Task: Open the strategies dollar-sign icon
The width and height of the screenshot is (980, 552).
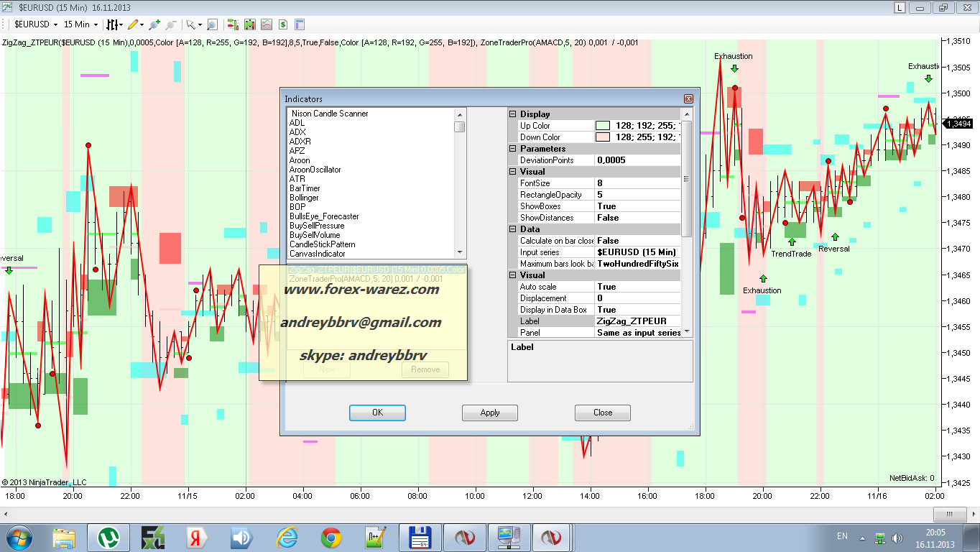Action: coord(283,24)
